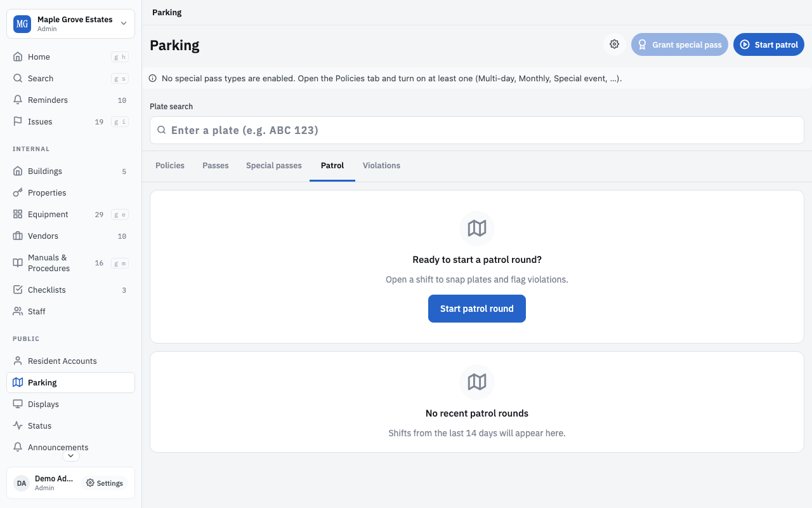The width and height of the screenshot is (812, 508).
Task: Open Displays from the sidebar
Action: click(x=70, y=404)
